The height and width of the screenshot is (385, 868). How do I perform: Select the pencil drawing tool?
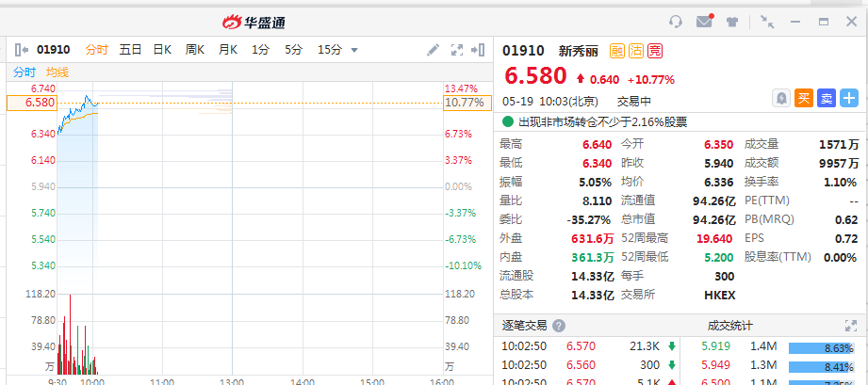(433, 50)
